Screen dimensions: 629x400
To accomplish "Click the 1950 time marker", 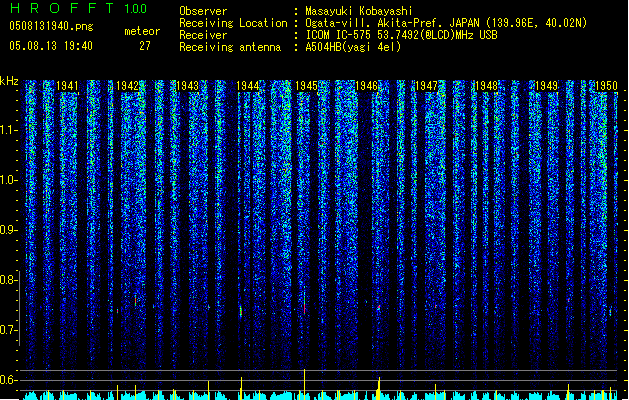I will click(x=606, y=86).
